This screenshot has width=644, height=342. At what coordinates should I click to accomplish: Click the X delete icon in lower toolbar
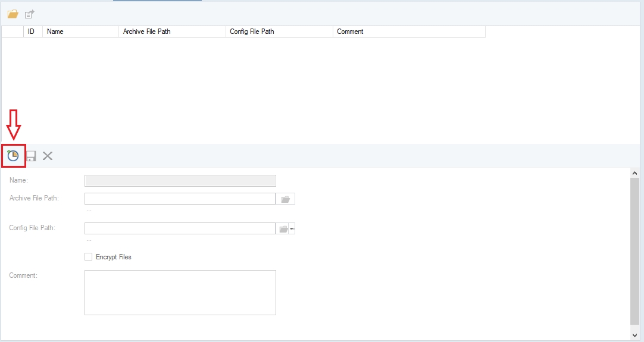pyautogui.click(x=48, y=156)
